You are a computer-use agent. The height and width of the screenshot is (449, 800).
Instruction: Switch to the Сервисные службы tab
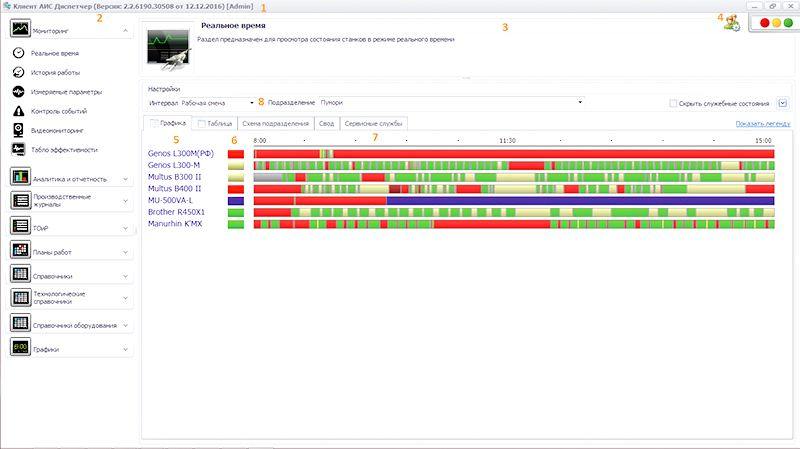(x=373, y=124)
